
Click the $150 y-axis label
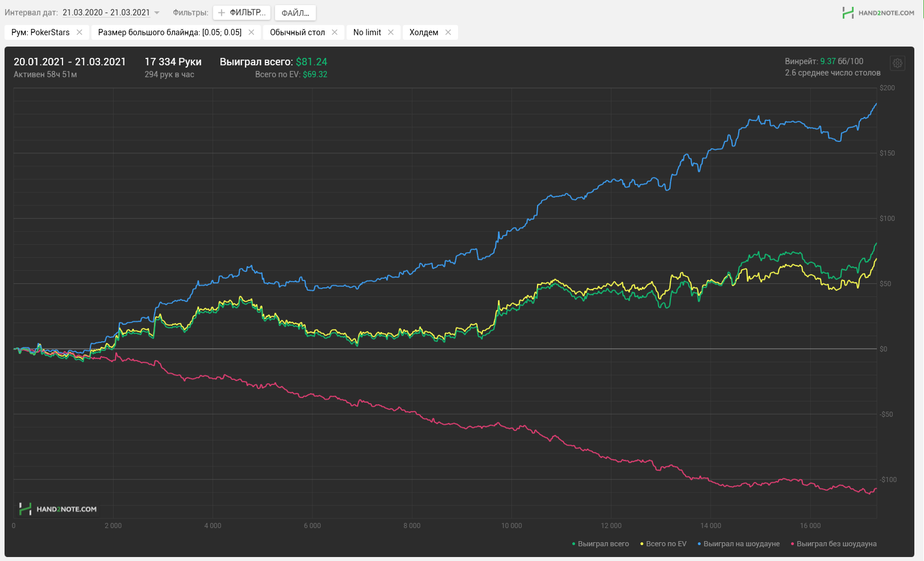click(887, 153)
